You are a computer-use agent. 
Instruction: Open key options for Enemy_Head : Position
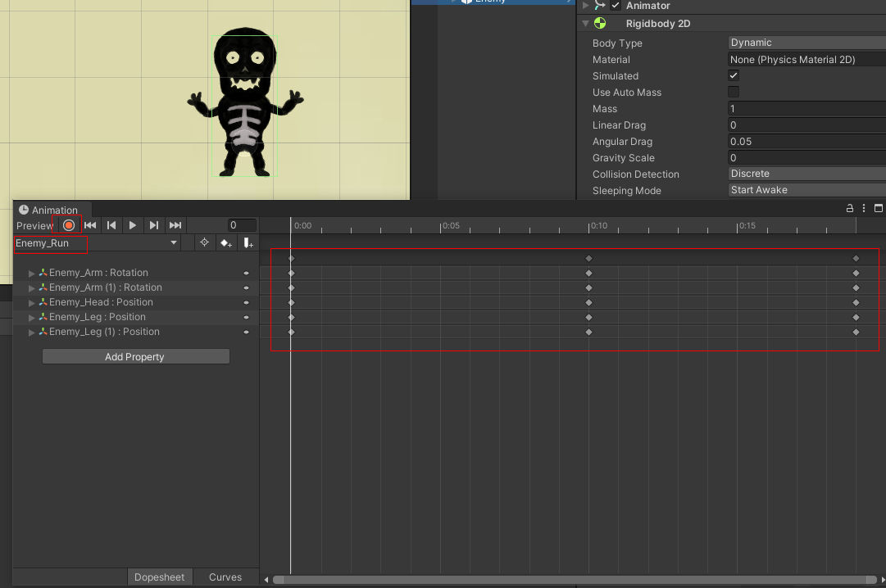pos(247,302)
